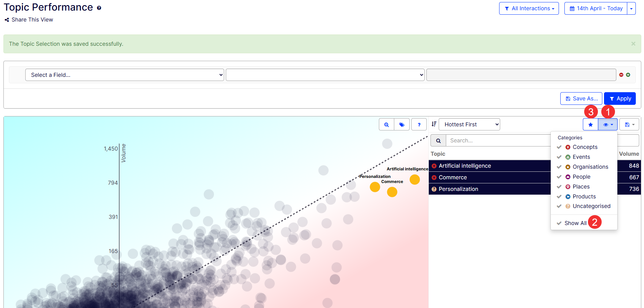Toggle Events category visibility
The height and width of the screenshot is (308, 644).
(584, 157)
